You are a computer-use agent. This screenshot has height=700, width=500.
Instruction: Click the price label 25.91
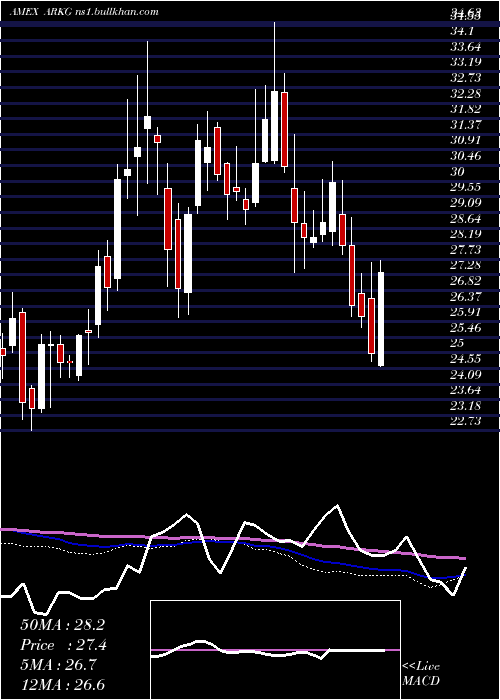pyautogui.click(x=467, y=312)
